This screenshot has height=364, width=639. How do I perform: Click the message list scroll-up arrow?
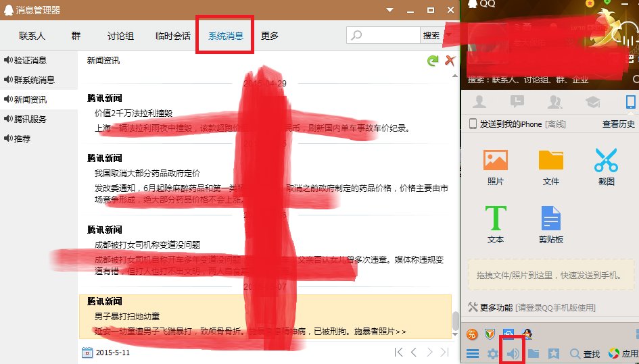tap(455, 76)
